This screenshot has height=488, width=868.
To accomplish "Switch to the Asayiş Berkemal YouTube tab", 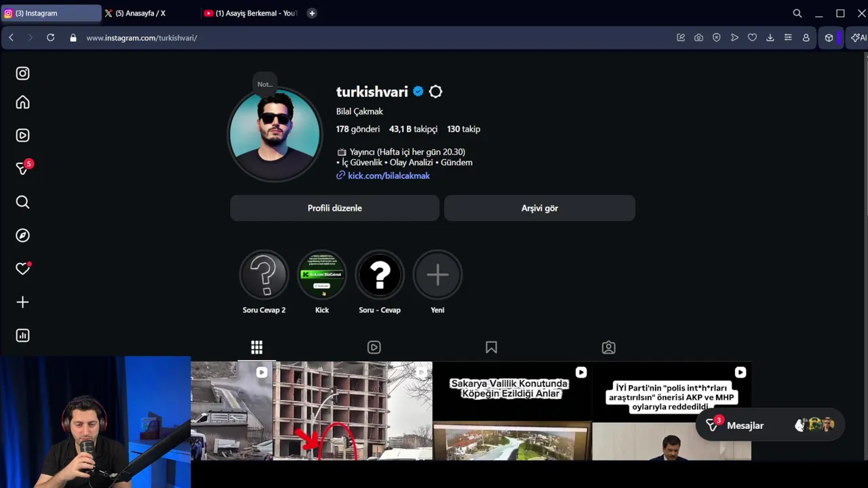I will (x=251, y=13).
